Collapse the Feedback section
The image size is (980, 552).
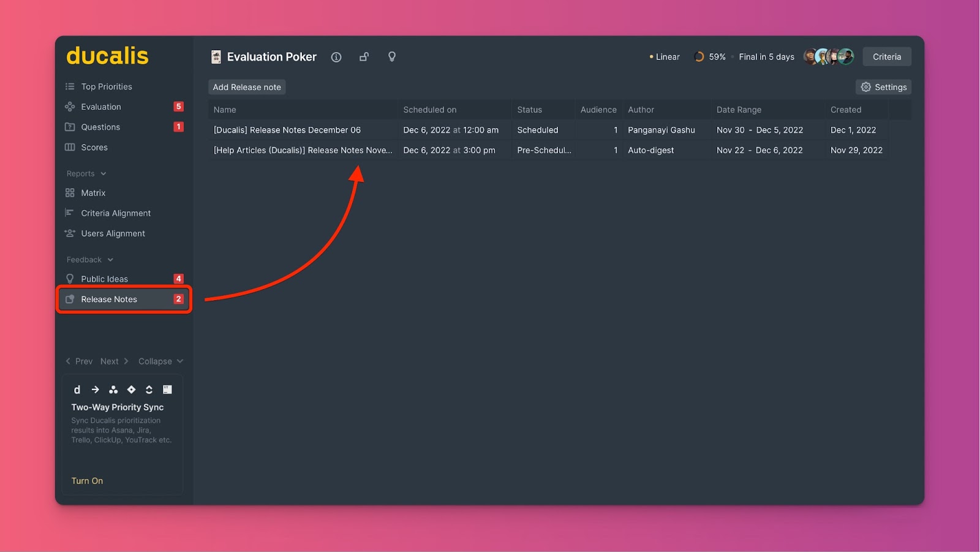click(90, 260)
